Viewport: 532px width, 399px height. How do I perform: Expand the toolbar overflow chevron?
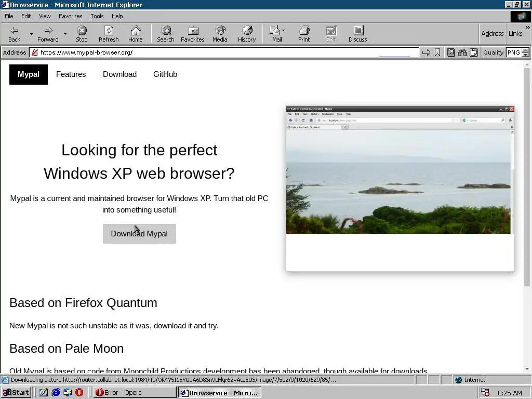528,27
